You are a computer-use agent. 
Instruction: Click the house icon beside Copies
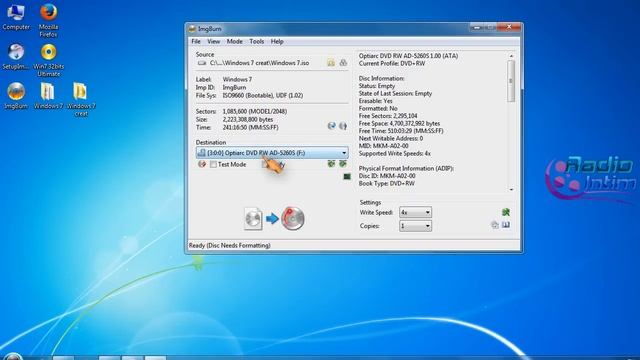tap(495, 225)
